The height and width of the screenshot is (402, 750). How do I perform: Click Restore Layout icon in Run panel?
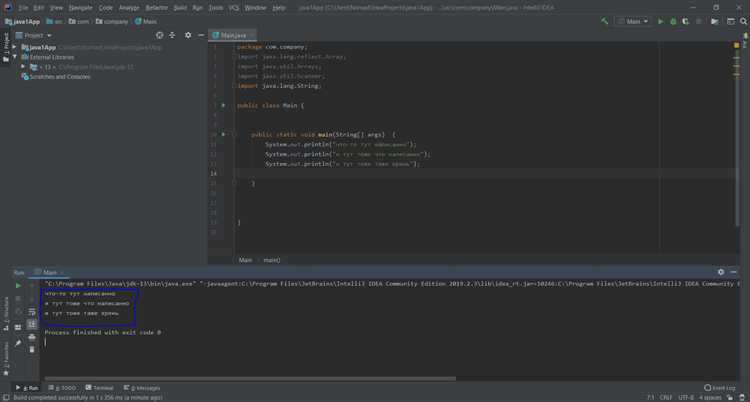click(x=18, y=327)
